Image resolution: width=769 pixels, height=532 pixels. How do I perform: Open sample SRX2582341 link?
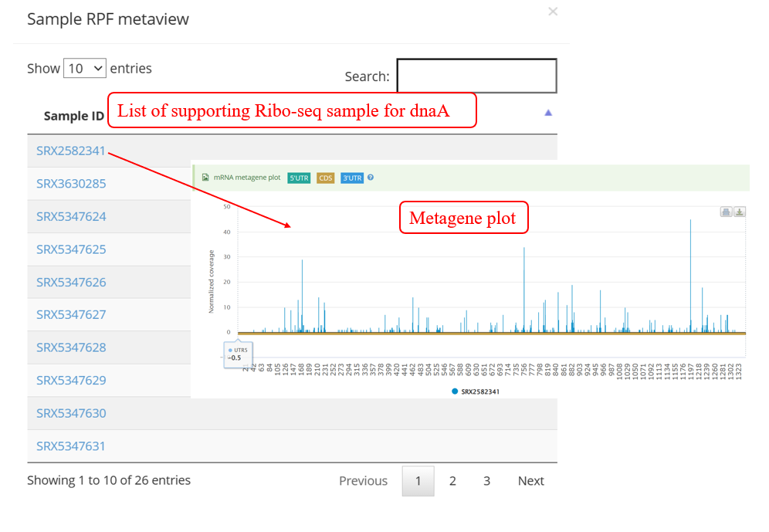(x=71, y=151)
